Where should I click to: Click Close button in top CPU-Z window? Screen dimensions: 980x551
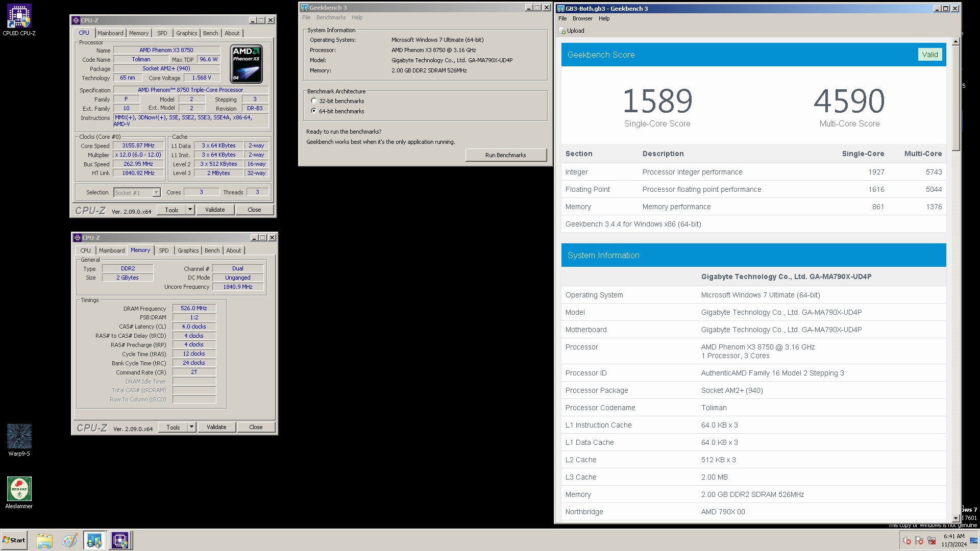click(254, 210)
